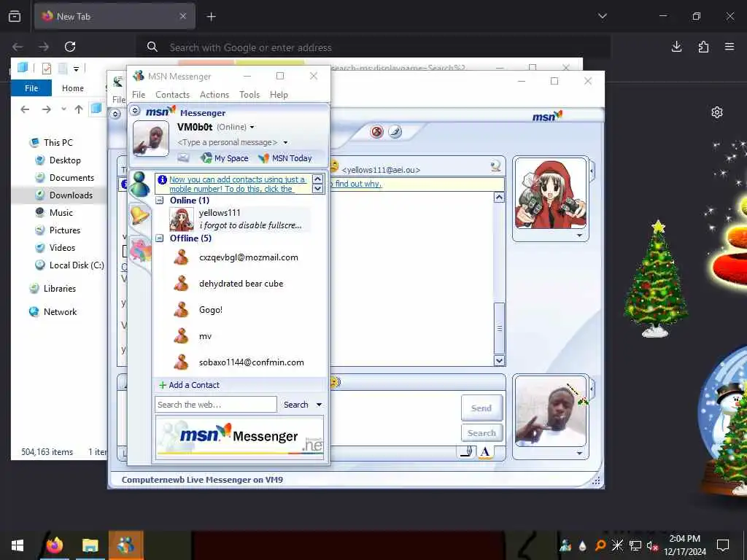Open the web Search options dropdown arrow
This screenshot has width=747, height=560.
click(x=320, y=405)
